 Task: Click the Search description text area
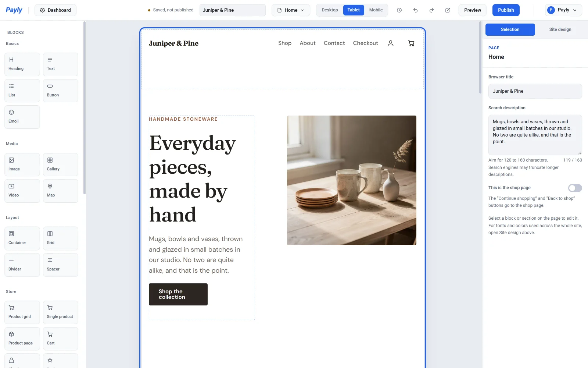[x=535, y=135]
